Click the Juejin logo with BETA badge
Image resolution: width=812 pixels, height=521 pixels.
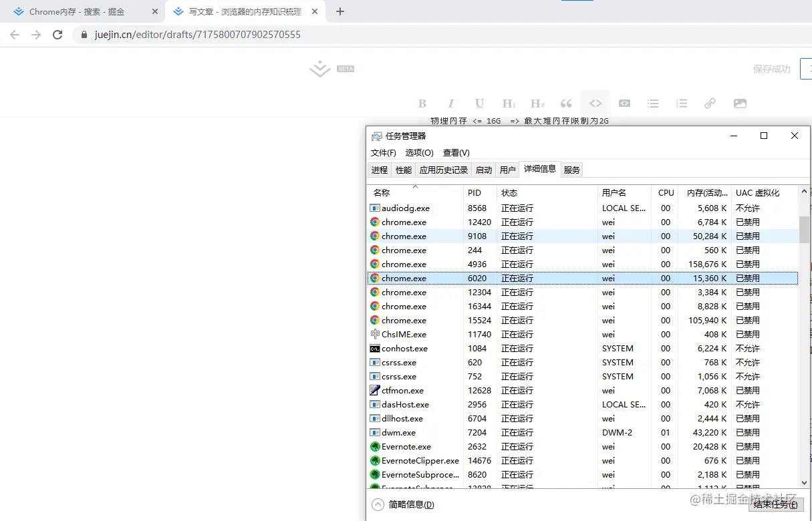331,69
